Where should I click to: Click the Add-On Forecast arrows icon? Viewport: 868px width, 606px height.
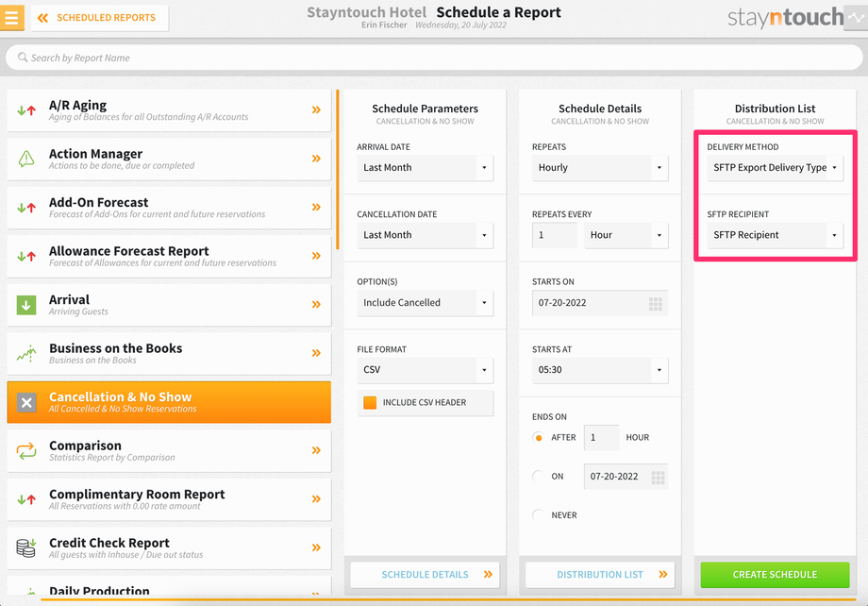coord(26,208)
